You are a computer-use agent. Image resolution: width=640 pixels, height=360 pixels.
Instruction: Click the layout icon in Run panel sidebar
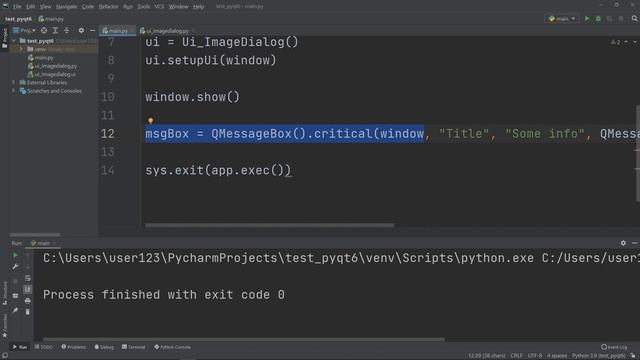click(x=15, y=296)
